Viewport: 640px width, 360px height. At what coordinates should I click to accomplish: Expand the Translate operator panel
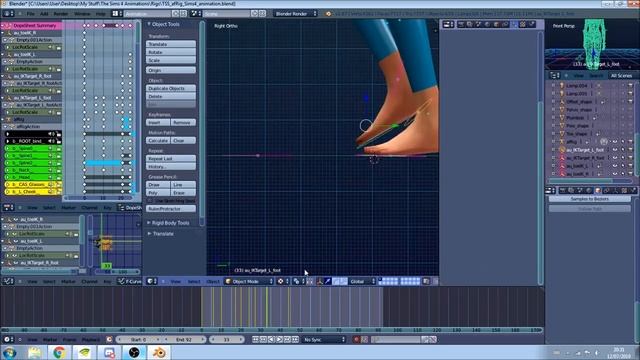pos(149,233)
